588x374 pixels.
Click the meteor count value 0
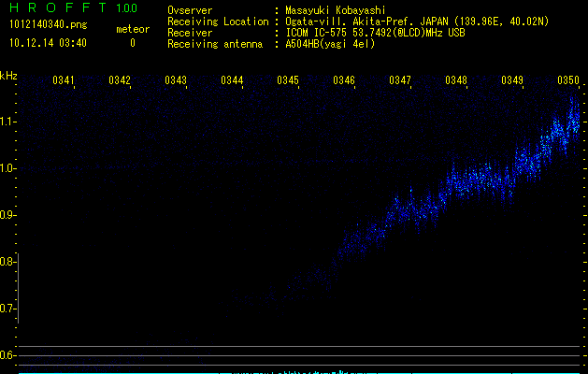point(133,43)
